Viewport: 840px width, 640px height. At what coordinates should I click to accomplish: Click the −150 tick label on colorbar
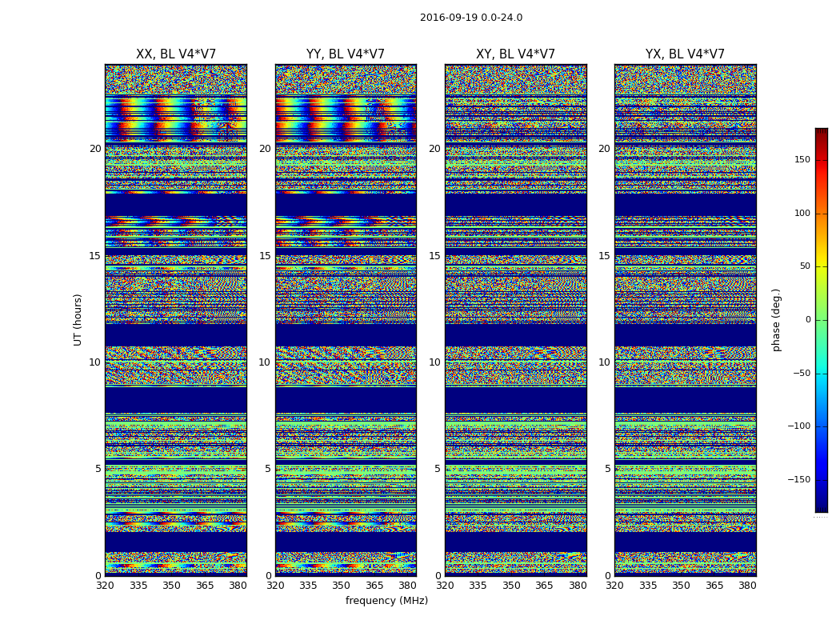[x=798, y=479]
